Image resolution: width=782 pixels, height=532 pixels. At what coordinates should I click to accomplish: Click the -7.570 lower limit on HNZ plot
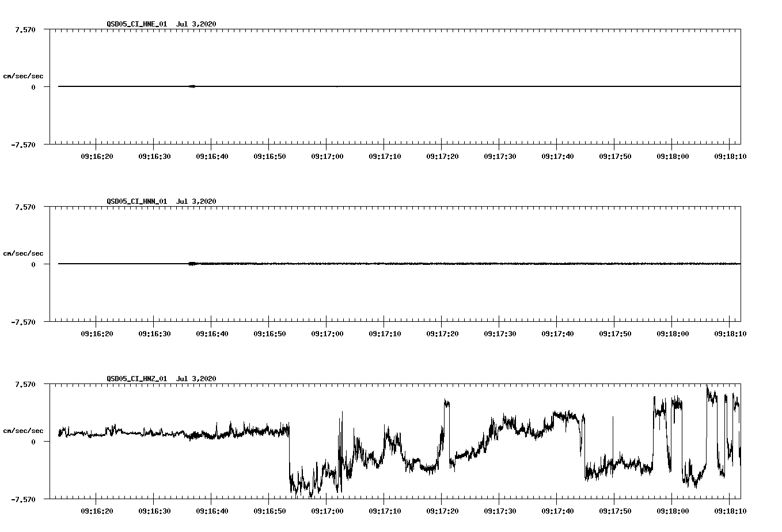click(24, 499)
